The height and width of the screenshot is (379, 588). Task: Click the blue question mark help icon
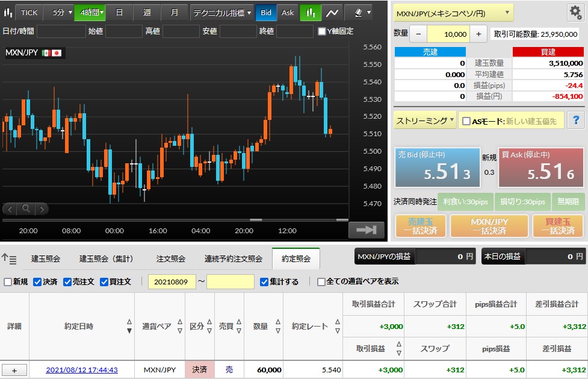tap(575, 120)
